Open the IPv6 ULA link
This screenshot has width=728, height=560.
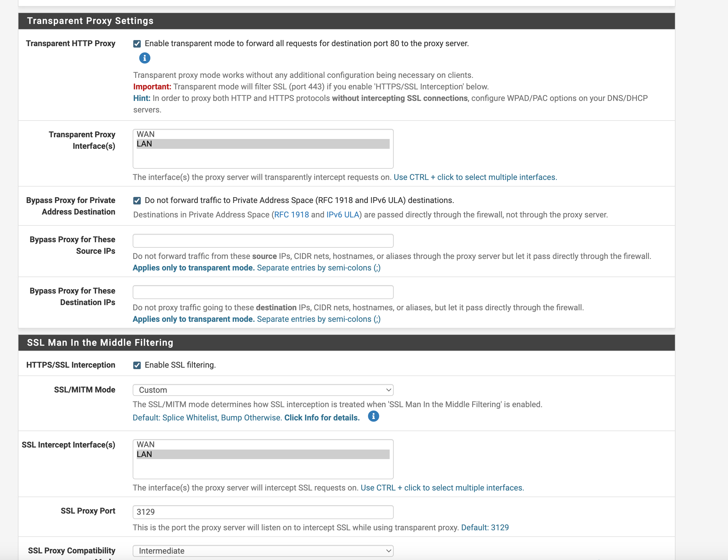342,215
